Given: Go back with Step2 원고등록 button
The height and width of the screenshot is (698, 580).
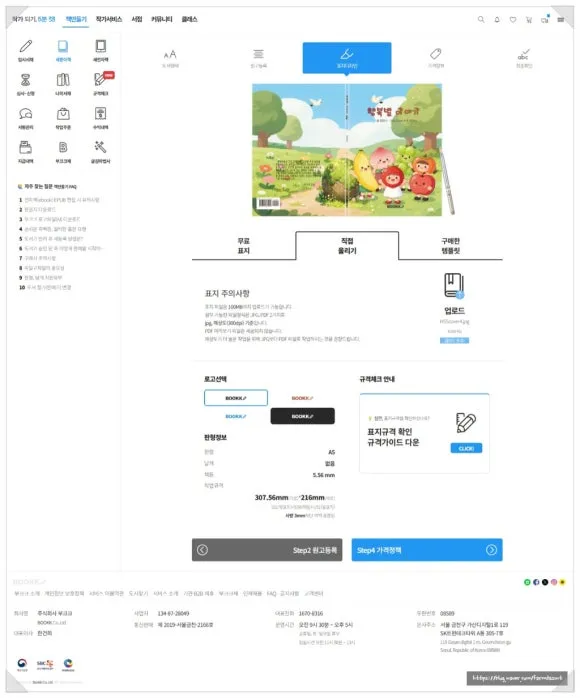Looking at the screenshot, I should (267, 550).
